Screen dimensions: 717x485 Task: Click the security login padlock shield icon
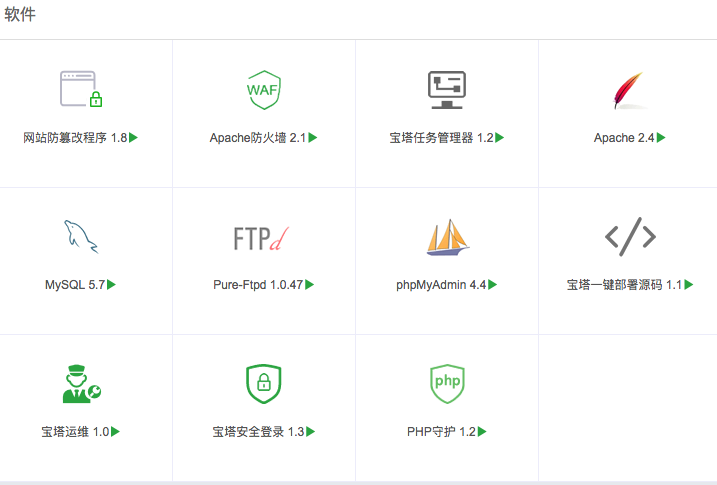[264, 384]
